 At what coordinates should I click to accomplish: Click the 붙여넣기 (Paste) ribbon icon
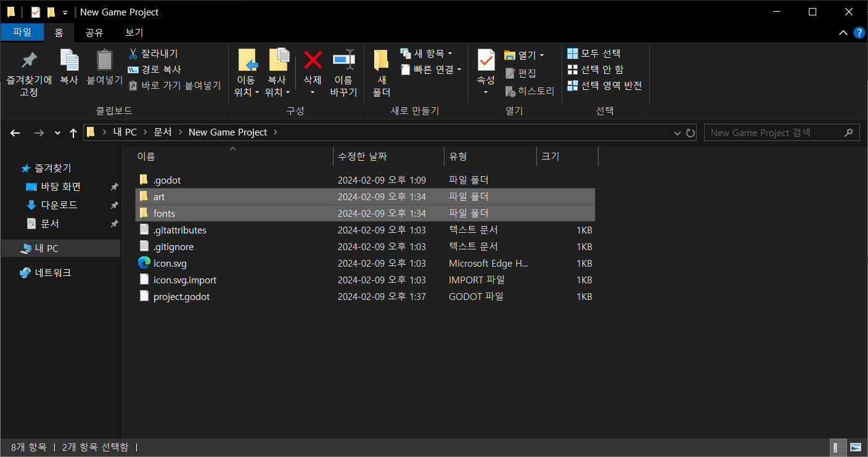[105, 67]
